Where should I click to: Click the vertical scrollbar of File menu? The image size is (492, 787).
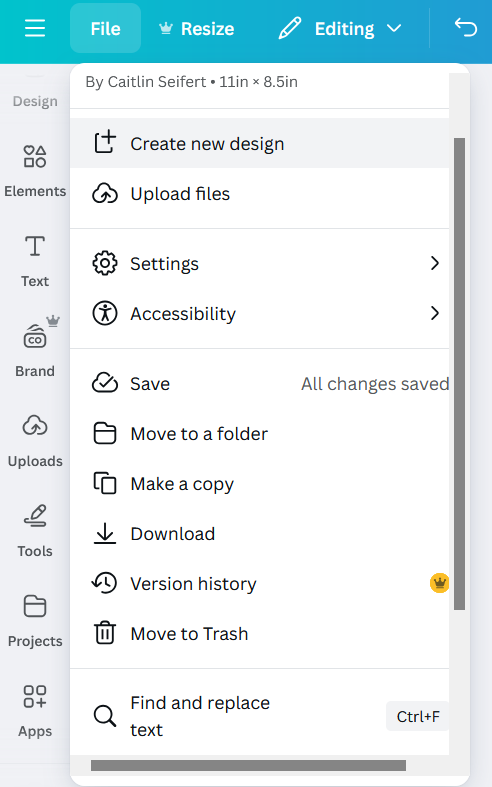click(x=459, y=374)
